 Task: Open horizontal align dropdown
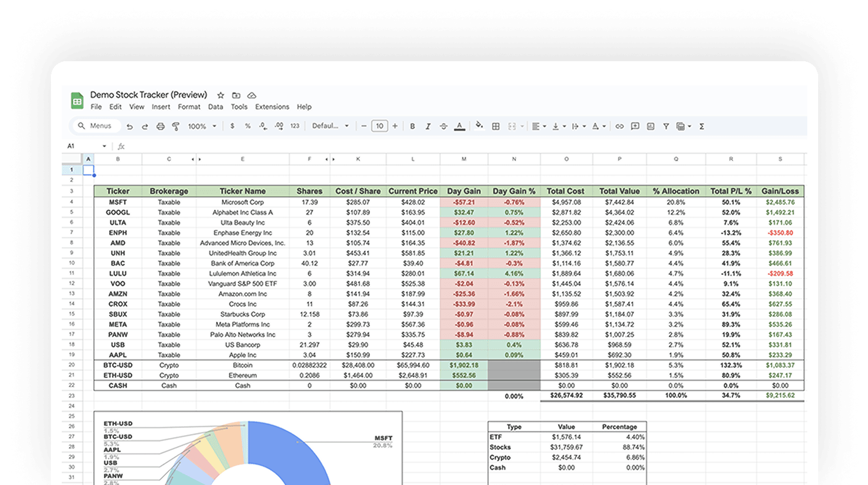(x=539, y=126)
